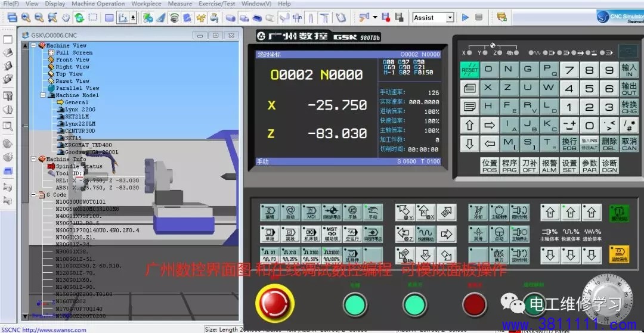Click the 点动 jog button
The width and height of the screenshot is (644, 333).
coord(499,234)
